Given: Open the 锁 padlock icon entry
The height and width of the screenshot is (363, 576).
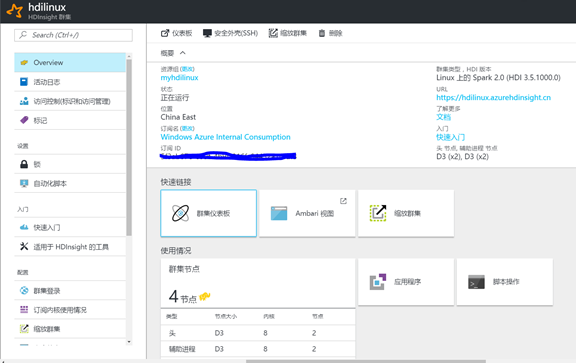Looking at the screenshot, I should [24, 164].
